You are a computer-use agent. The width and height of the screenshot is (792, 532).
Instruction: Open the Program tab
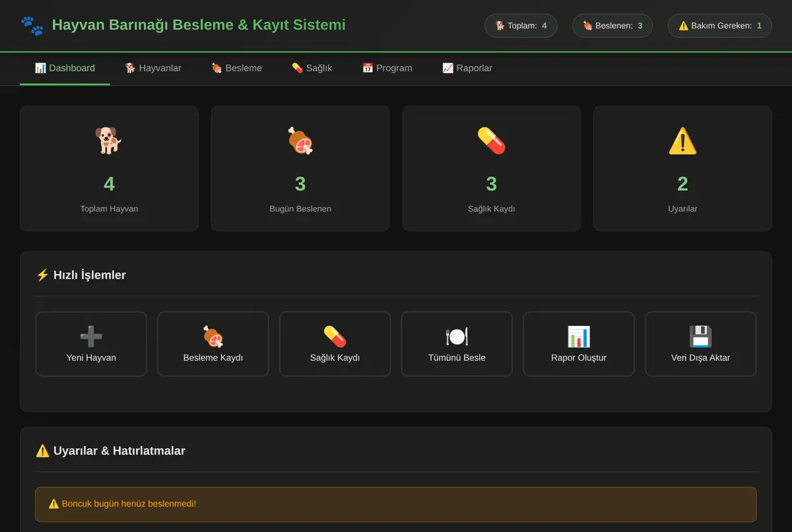387,68
